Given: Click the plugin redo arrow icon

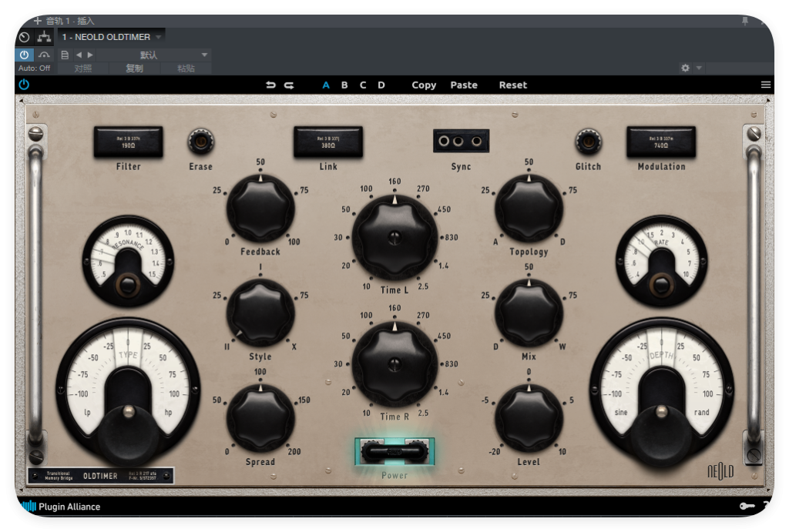Looking at the screenshot, I should pos(289,85).
